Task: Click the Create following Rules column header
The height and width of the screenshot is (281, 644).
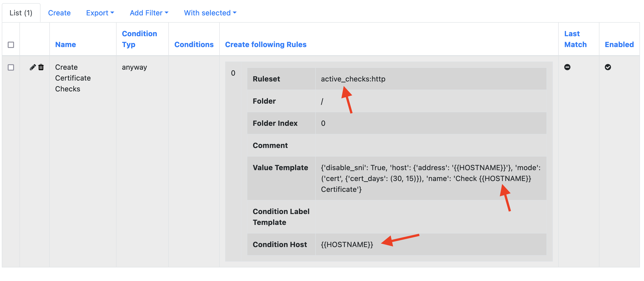Action: (x=265, y=45)
